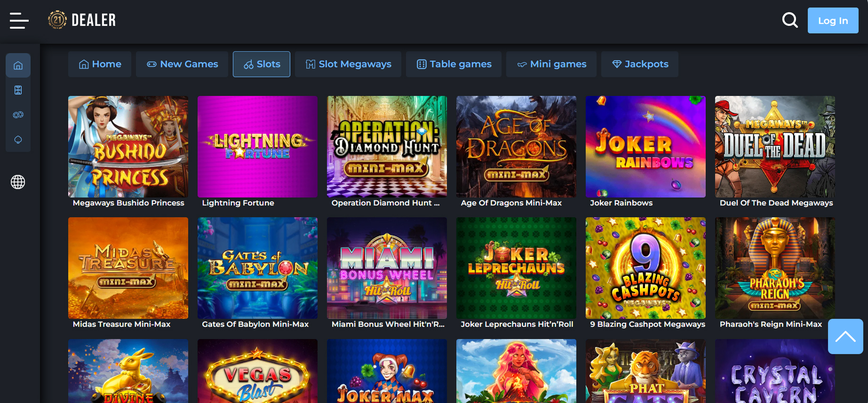Open the Mini games category
The height and width of the screenshot is (403, 868).
(551, 64)
